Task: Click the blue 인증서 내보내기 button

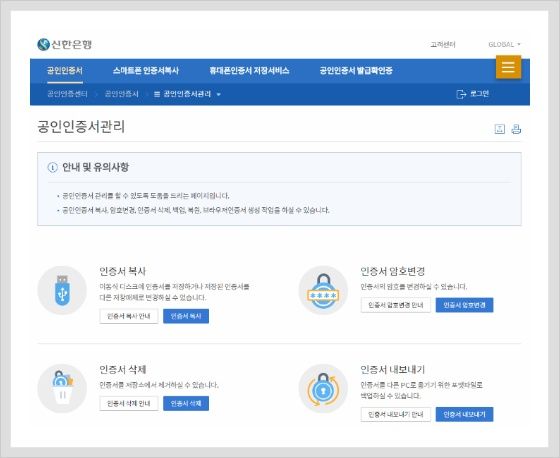Action: tap(464, 414)
